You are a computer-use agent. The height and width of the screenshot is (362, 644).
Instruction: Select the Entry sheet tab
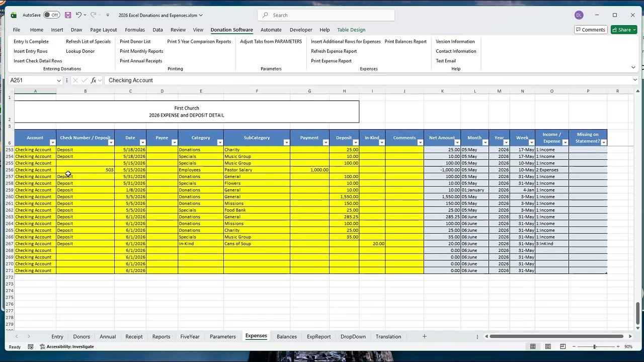tap(57, 336)
